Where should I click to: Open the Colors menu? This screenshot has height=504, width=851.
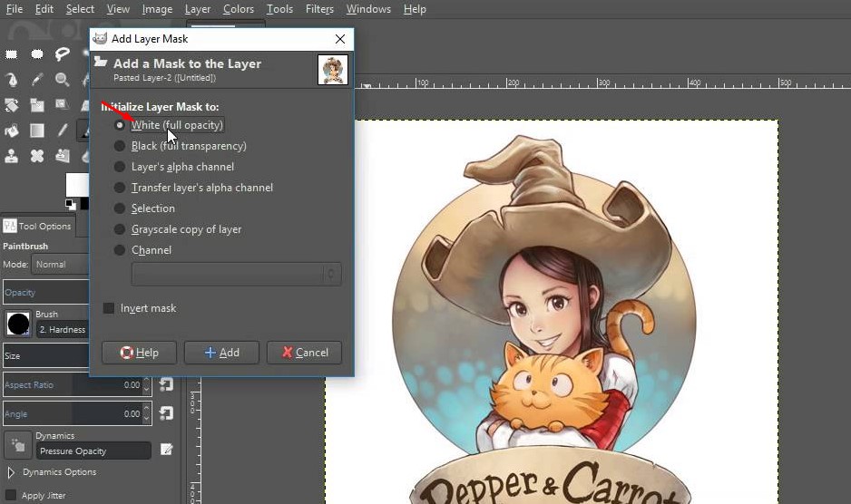pyautogui.click(x=239, y=9)
